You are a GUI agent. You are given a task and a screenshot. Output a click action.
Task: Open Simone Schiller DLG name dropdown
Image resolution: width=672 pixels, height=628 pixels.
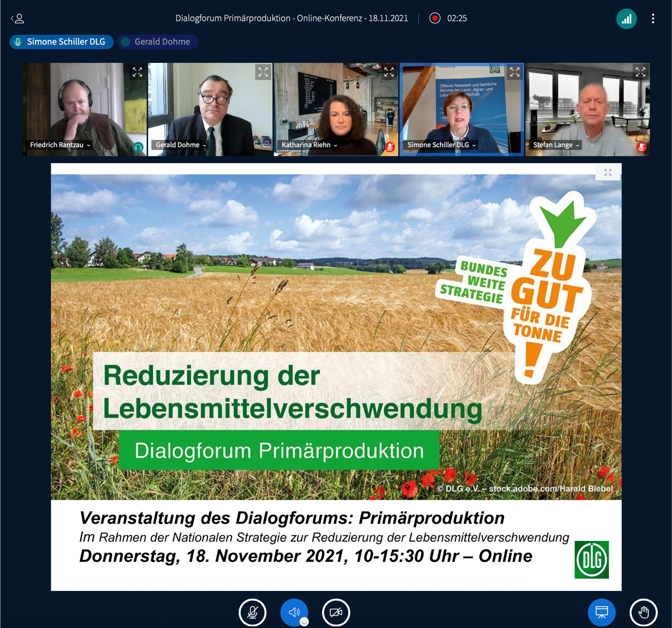point(442,145)
